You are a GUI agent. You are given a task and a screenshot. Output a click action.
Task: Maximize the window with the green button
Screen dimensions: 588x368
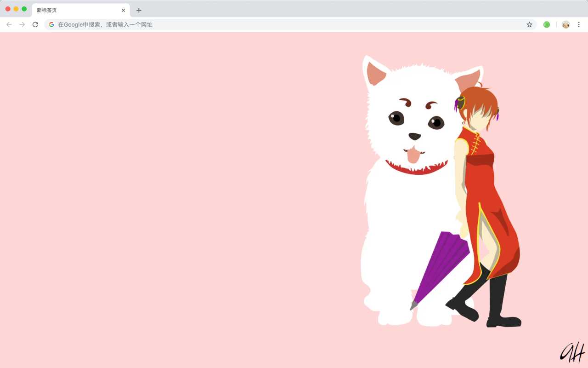[x=24, y=9]
